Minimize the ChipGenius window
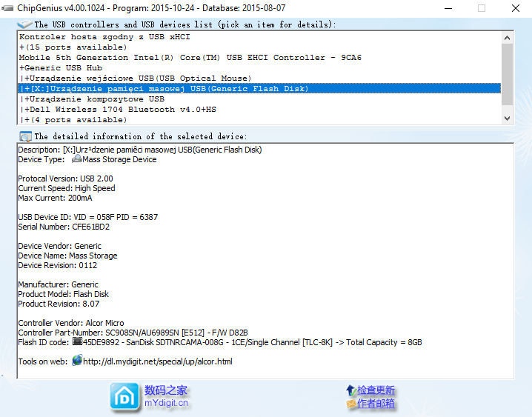Viewport: 532px width, 417px height. [448, 8]
